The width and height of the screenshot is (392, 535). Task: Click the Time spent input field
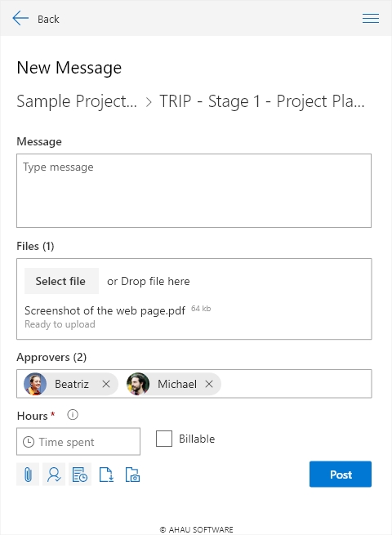point(78,442)
